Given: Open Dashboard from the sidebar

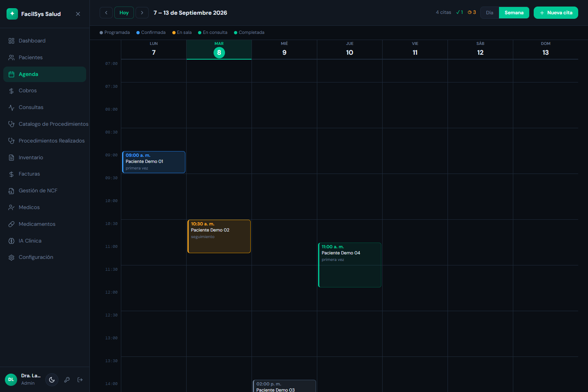Looking at the screenshot, I should pos(45,41).
